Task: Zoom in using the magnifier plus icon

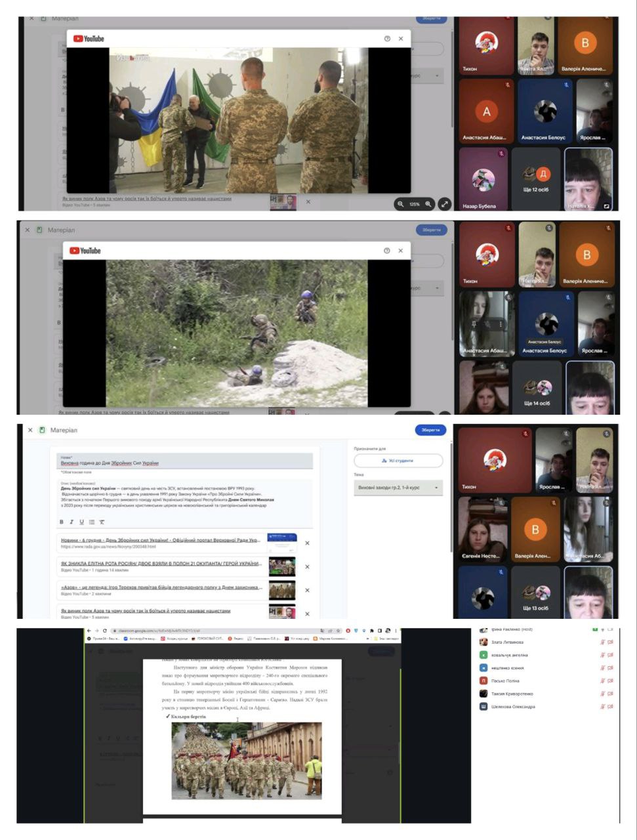Action: (428, 204)
